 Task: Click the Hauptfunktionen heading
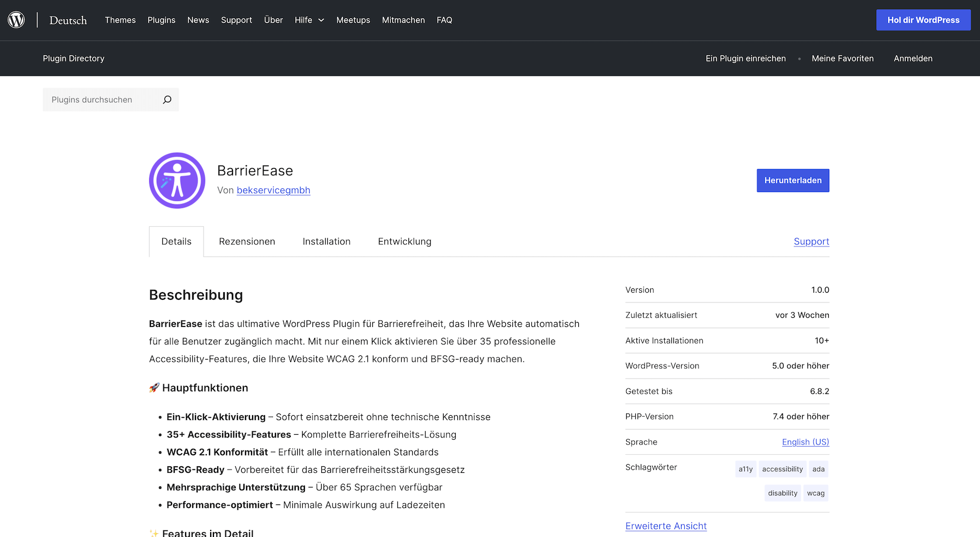pyautogui.click(x=199, y=388)
